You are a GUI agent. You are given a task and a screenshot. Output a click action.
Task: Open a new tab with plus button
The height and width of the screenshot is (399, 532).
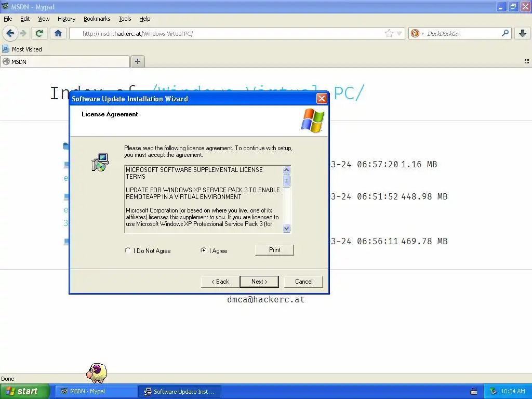[x=137, y=61]
